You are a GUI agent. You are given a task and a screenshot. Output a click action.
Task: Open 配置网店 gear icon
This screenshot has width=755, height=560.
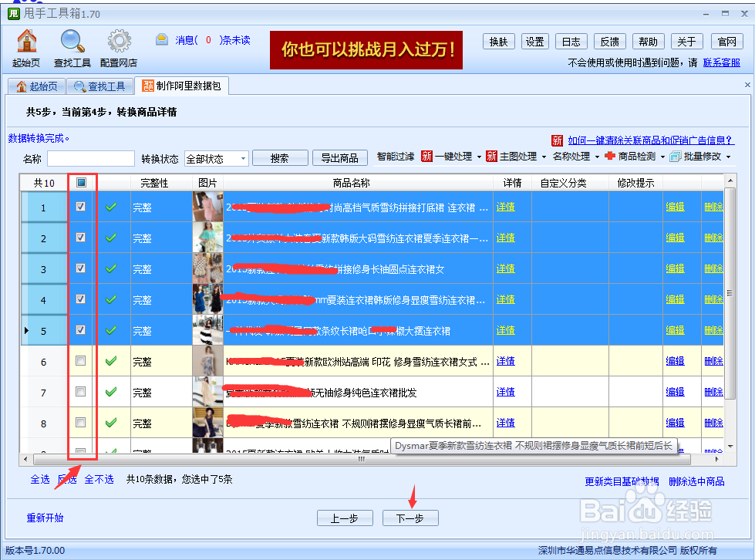(118, 42)
